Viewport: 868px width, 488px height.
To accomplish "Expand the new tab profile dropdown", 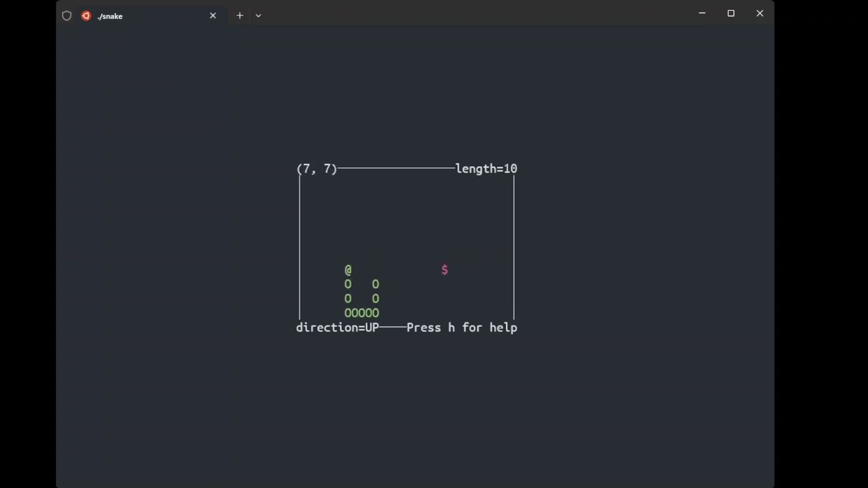I will pyautogui.click(x=258, y=16).
